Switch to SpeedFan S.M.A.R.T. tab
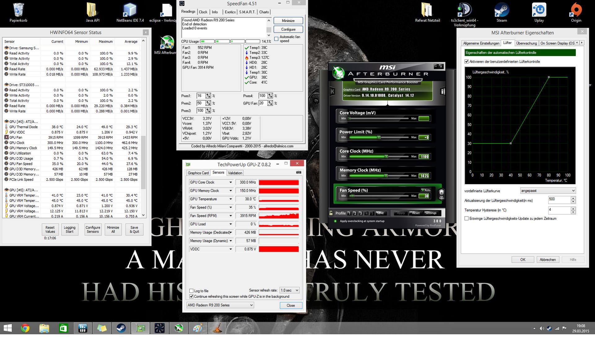595x364 pixels. tap(247, 12)
